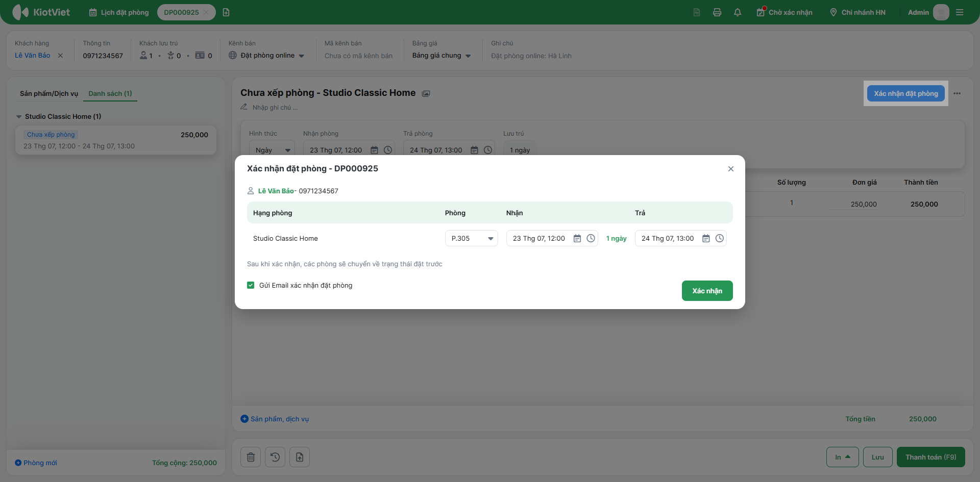Click the printer icon in header

tap(717, 12)
